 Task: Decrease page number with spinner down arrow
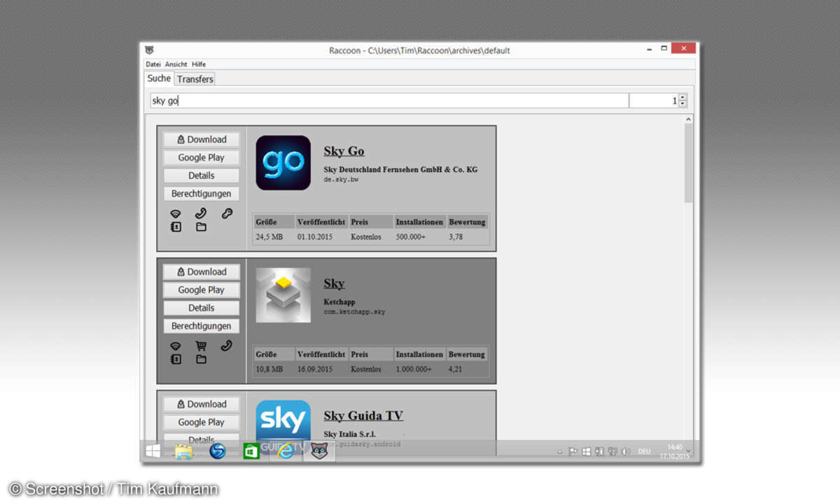coord(683,104)
